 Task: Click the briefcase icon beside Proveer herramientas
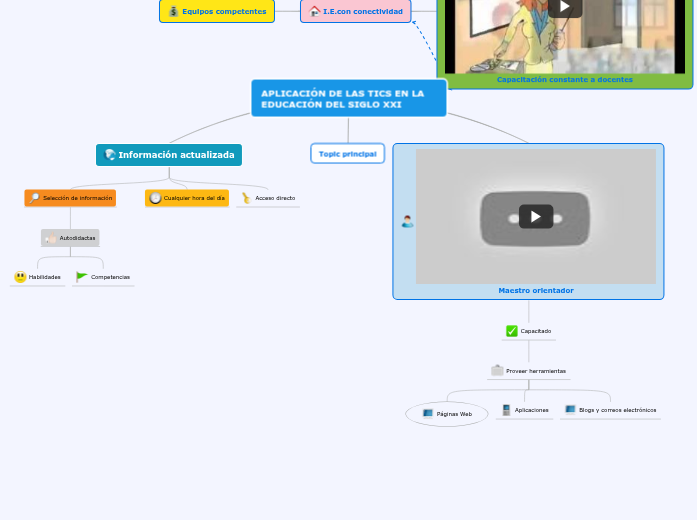pos(497,370)
